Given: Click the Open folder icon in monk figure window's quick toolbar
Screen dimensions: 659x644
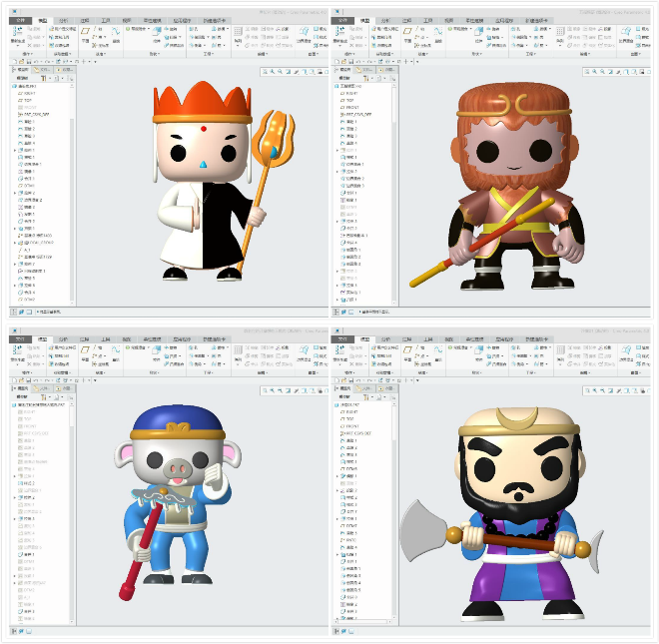Looking at the screenshot, I should click(x=21, y=61).
